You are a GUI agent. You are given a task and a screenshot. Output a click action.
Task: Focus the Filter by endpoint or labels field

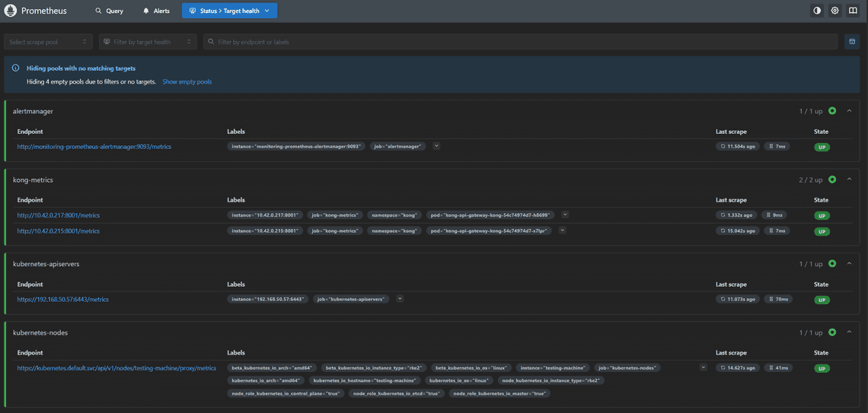tap(522, 42)
